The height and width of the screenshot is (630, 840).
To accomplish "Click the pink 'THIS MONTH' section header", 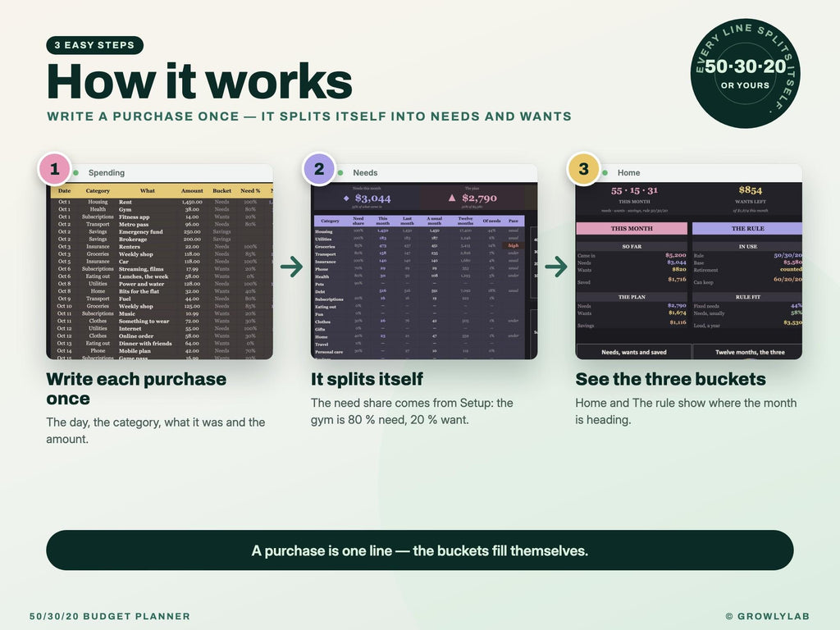I will tap(632, 228).
